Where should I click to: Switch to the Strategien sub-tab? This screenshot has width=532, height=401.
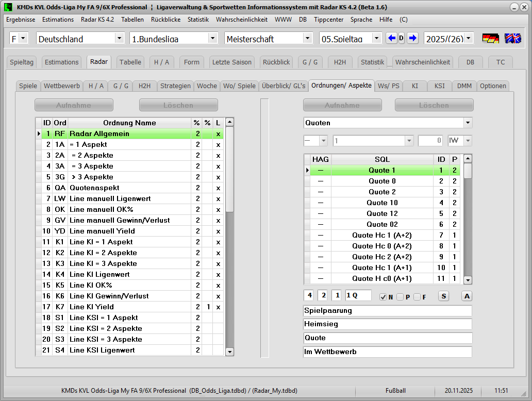(175, 86)
